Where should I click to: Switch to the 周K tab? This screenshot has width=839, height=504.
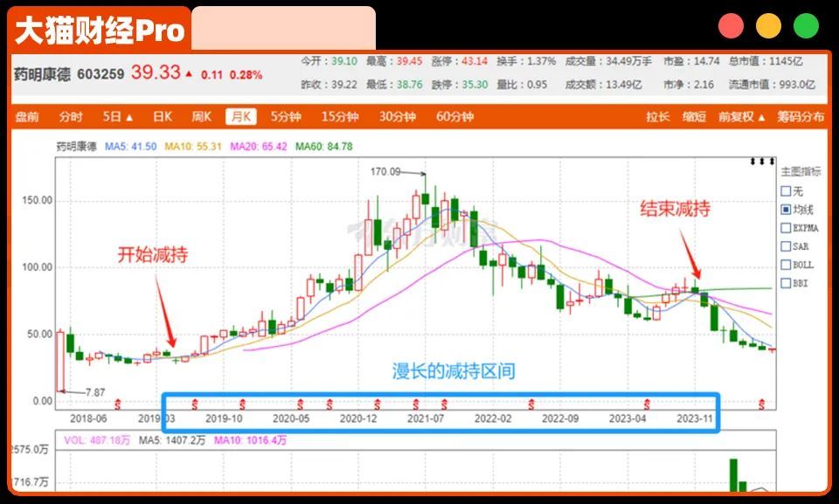pyautogui.click(x=201, y=117)
